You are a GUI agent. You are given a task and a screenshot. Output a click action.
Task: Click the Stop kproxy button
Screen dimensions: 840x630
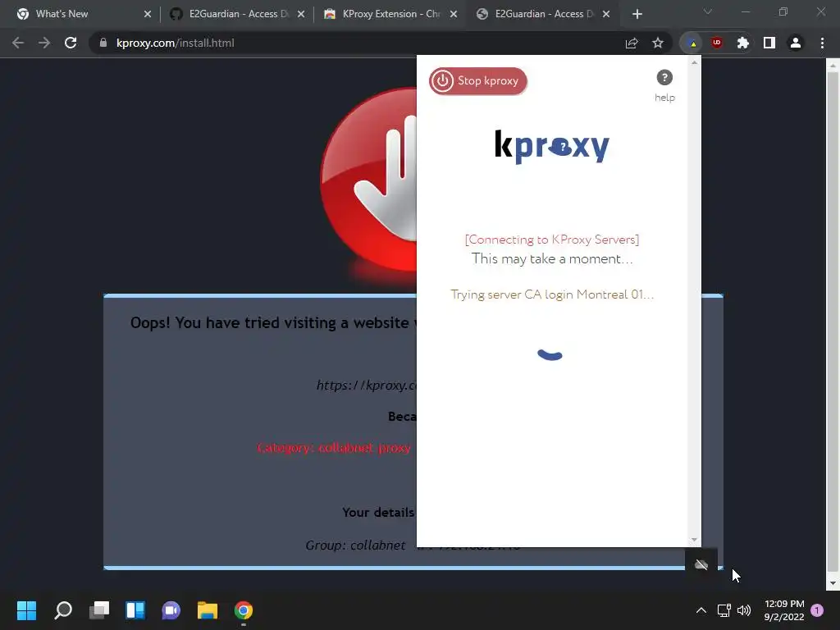pos(477,81)
